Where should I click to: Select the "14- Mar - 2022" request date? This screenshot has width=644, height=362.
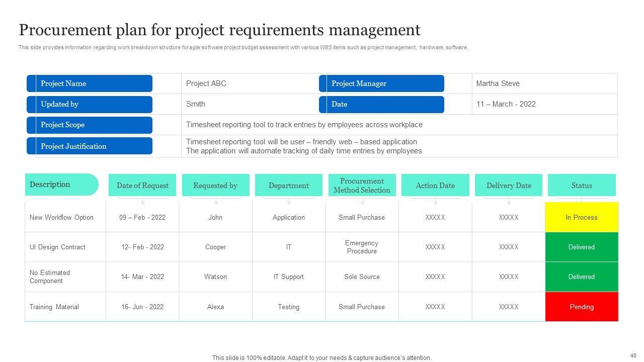coord(142,277)
